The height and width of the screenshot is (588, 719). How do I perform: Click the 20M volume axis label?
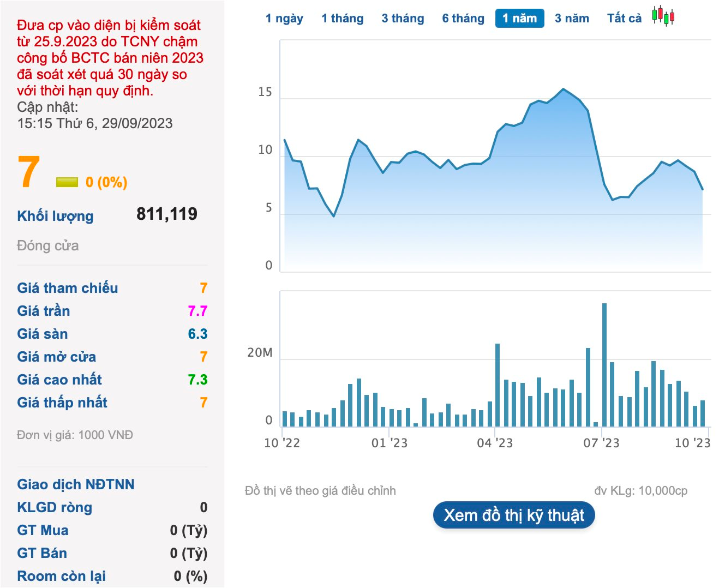(260, 353)
